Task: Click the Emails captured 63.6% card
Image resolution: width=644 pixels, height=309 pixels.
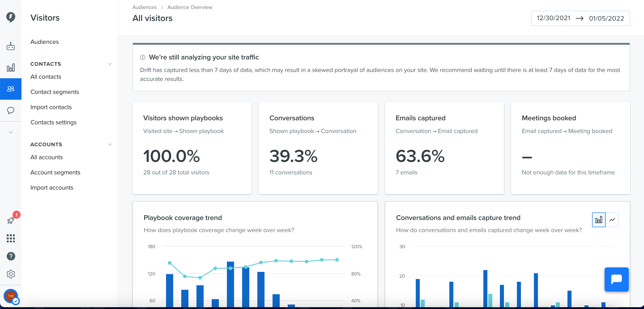Action: [444, 148]
